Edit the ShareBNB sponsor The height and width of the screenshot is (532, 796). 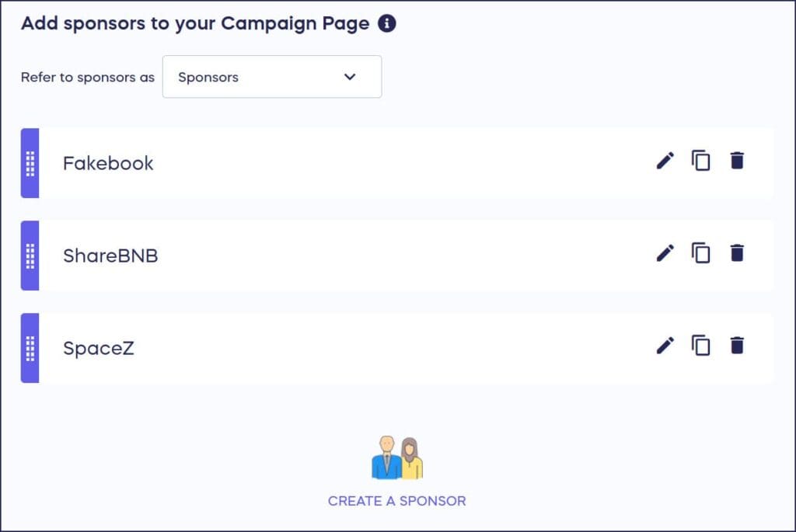pyautogui.click(x=665, y=252)
